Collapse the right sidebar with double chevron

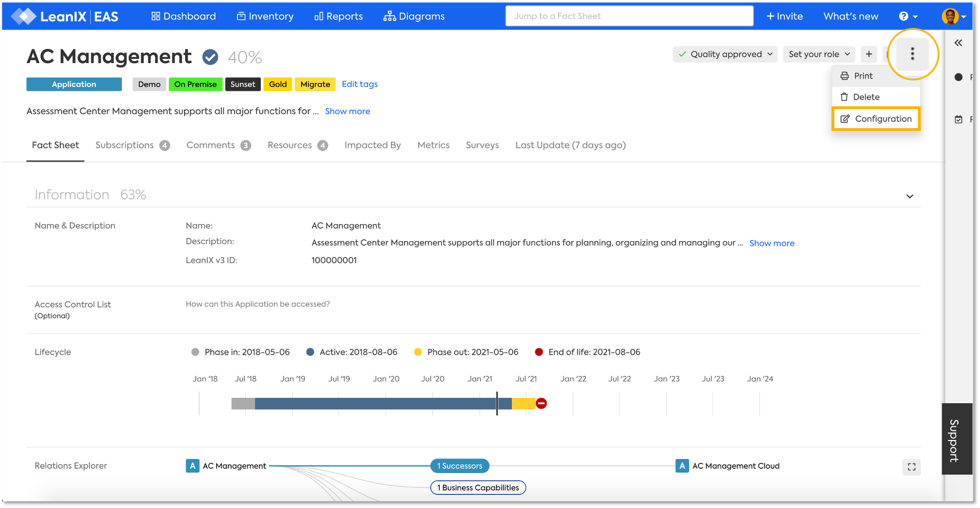point(958,43)
